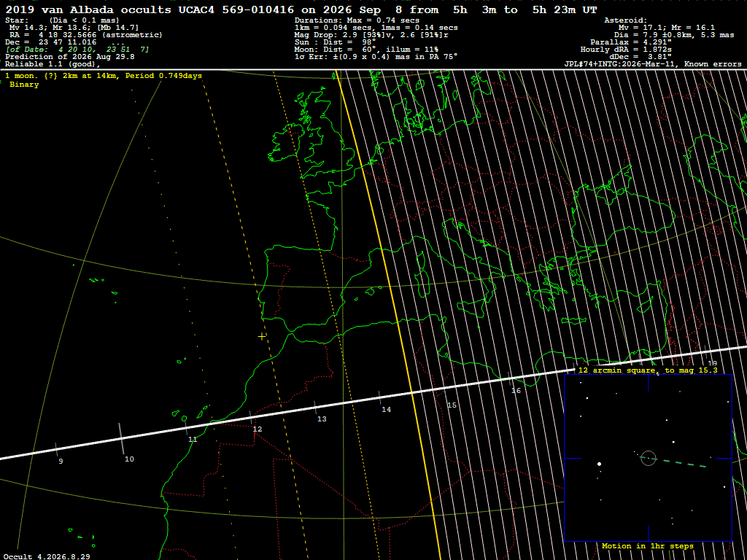747x560 pixels.
Task: Click the Occult version text at bottom left
Action: point(45,556)
